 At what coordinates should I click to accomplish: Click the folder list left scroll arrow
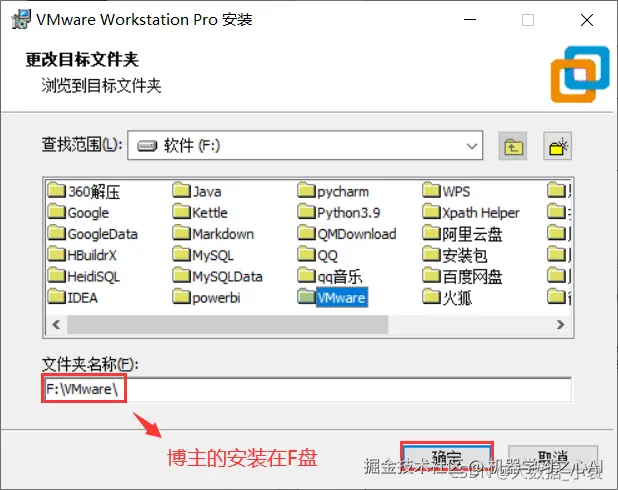coord(56,324)
